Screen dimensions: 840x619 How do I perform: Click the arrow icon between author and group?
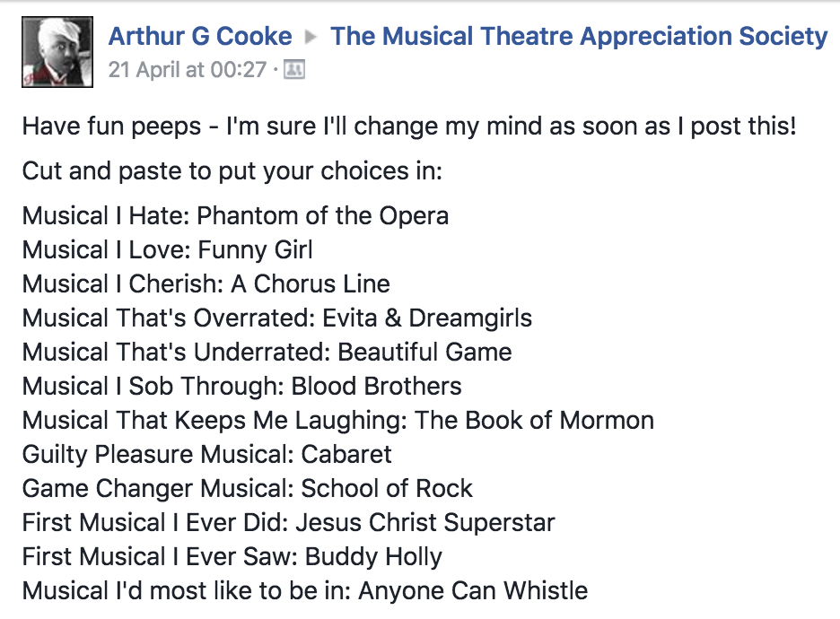[311, 37]
